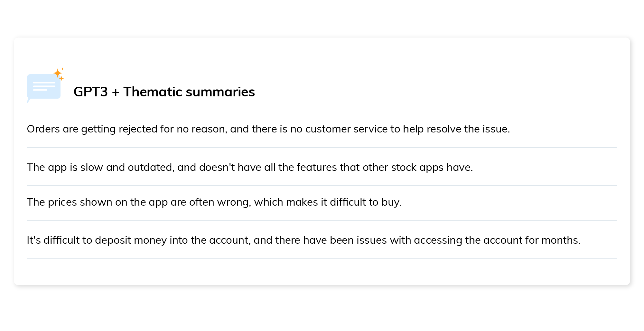Image resolution: width=644 pixels, height=331 pixels.
Task: Click the white text lines inside chat bubble
Action: click(44, 86)
